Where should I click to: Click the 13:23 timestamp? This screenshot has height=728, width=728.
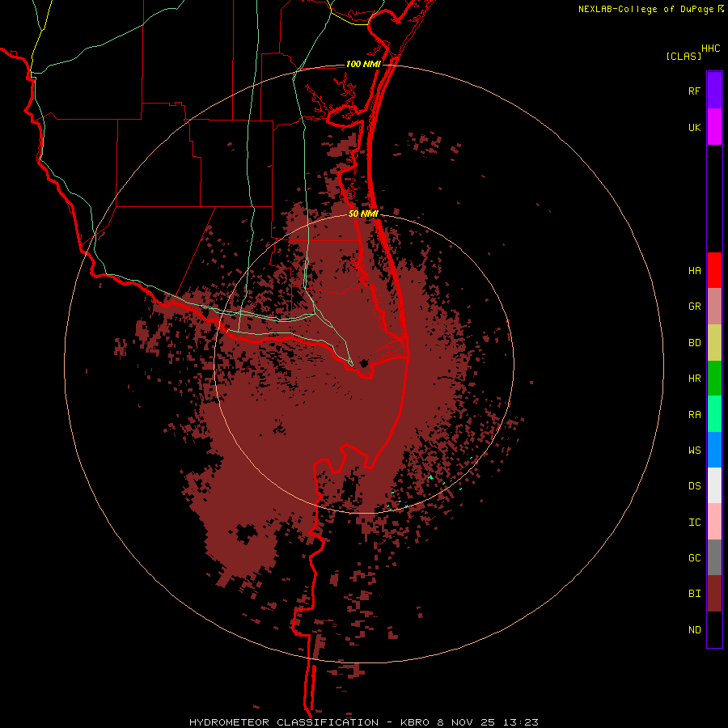click(520, 722)
